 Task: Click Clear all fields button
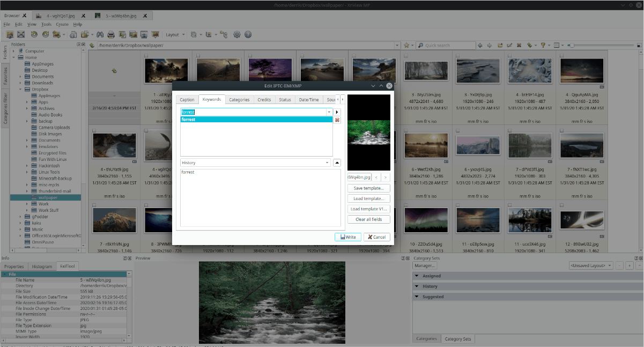pyautogui.click(x=368, y=219)
